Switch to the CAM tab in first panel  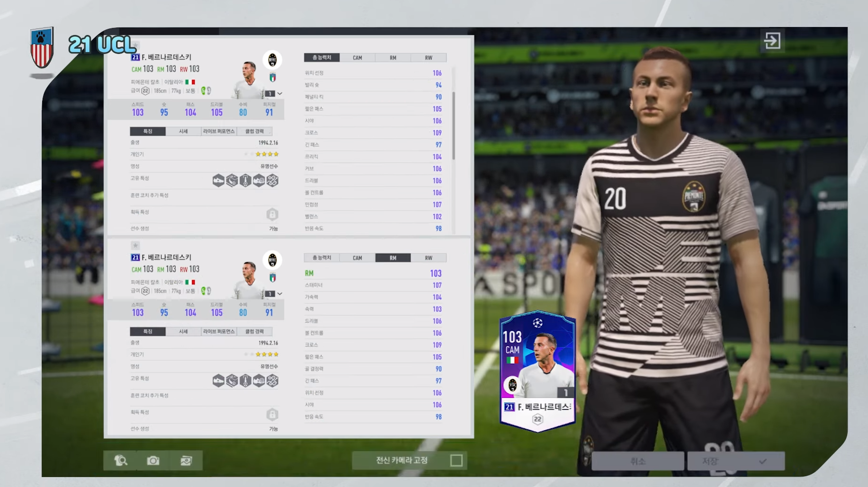click(x=357, y=58)
